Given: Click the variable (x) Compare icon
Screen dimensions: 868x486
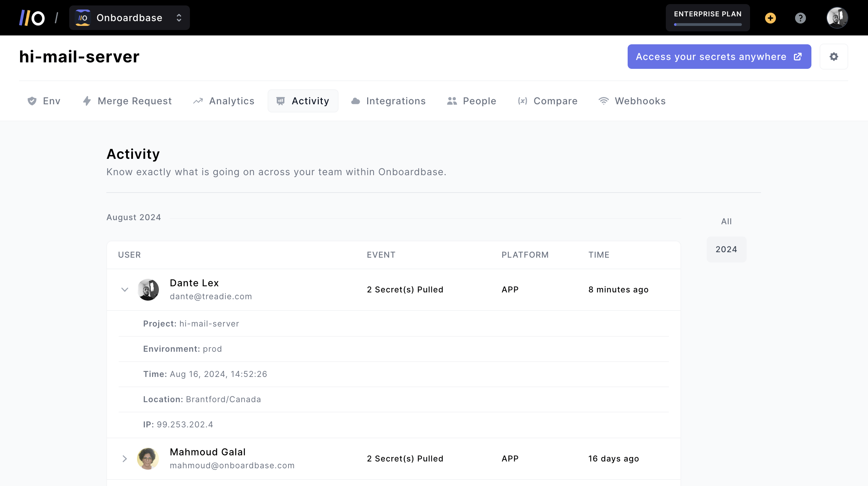Looking at the screenshot, I should click(x=523, y=101).
